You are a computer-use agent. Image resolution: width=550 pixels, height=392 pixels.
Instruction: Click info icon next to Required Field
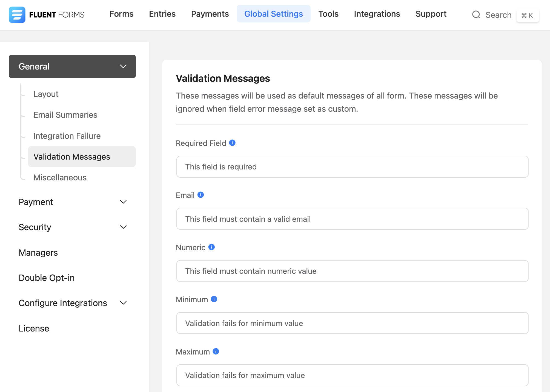(232, 143)
